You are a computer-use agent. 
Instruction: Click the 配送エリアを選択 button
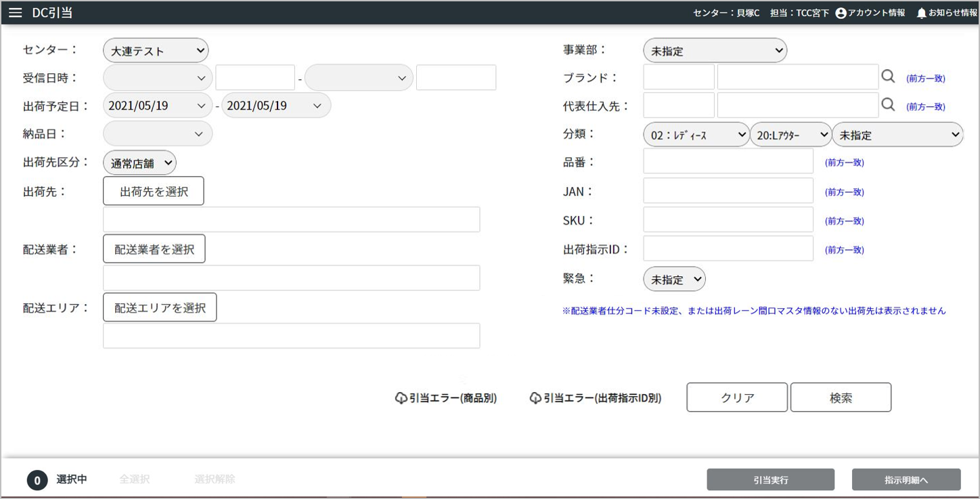click(x=160, y=307)
